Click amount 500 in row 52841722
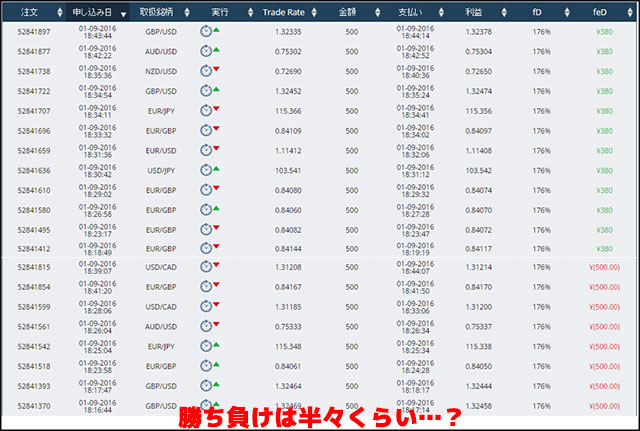This screenshot has width=640, height=431. coord(352,91)
